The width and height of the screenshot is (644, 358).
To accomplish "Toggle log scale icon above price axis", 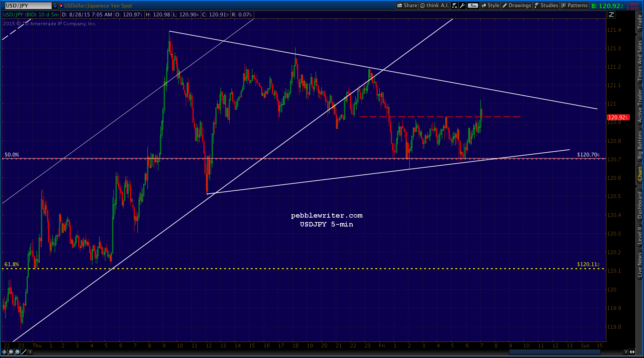I will (x=611, y=14).
